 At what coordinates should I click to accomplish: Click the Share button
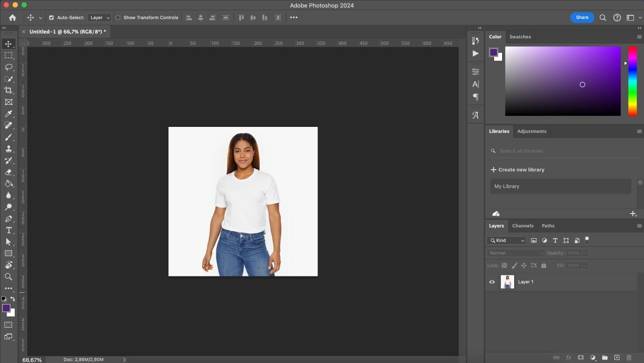pyautogui.click(x=582, y=18)
